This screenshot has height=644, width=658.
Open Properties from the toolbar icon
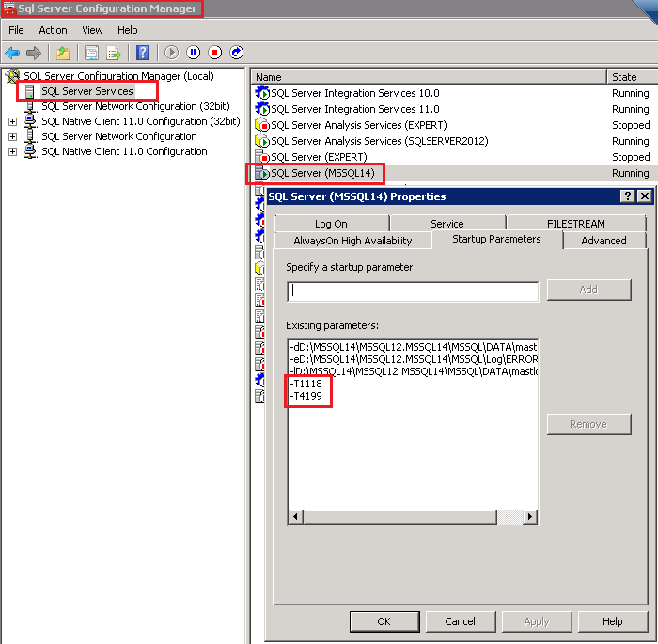tap(91, 53)
